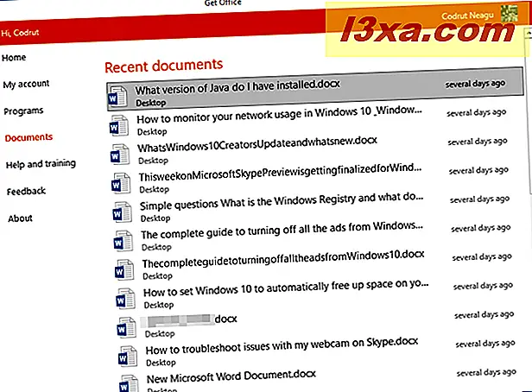Click Word icon beside 'The complete guide' document
The image size is (532, 392).
(x=123, y=241)
